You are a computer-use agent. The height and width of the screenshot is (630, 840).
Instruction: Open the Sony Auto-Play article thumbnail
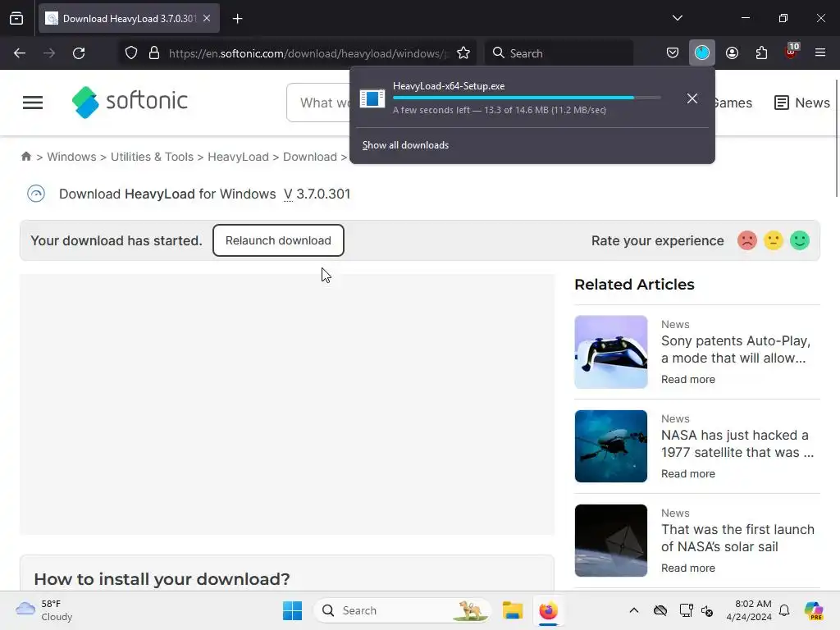610,352
